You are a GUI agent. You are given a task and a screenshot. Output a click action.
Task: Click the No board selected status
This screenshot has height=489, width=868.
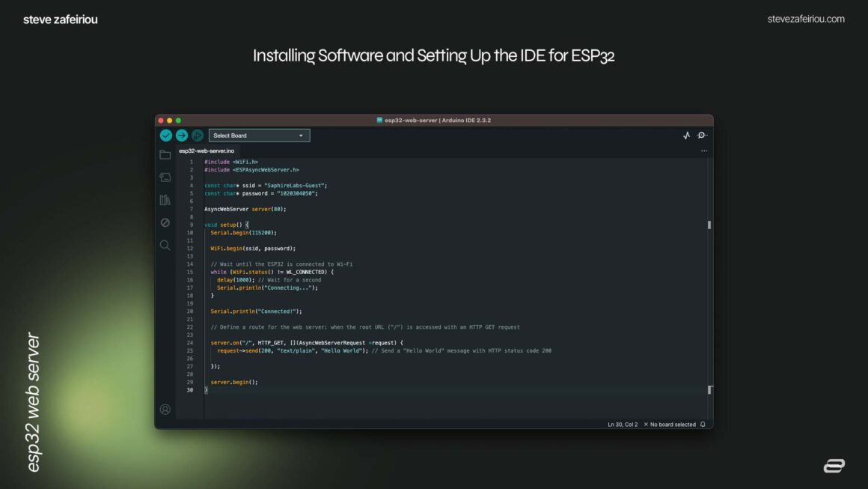coord(670,425)
